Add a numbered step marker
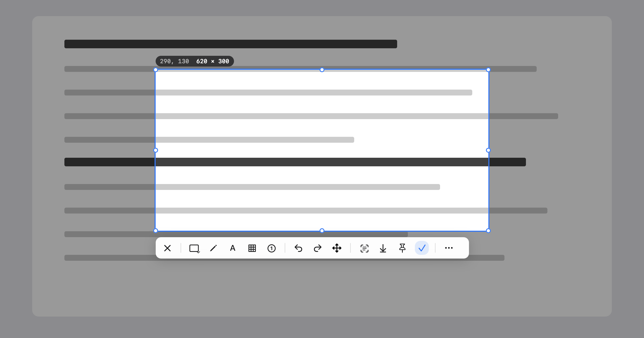 coord(271,248)
